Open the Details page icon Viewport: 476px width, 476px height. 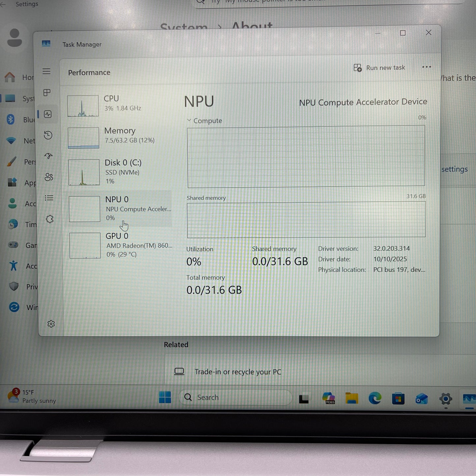tap(49, 198)
